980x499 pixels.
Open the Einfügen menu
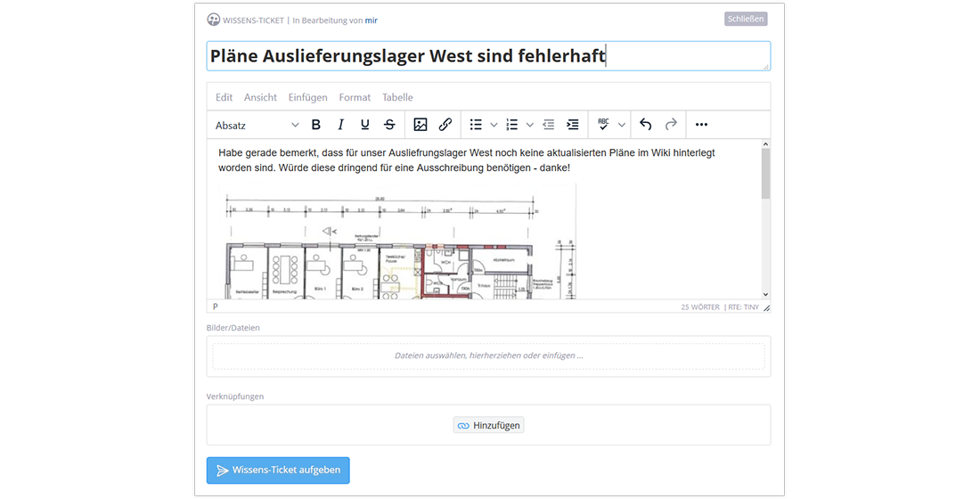tap(307, 97)
